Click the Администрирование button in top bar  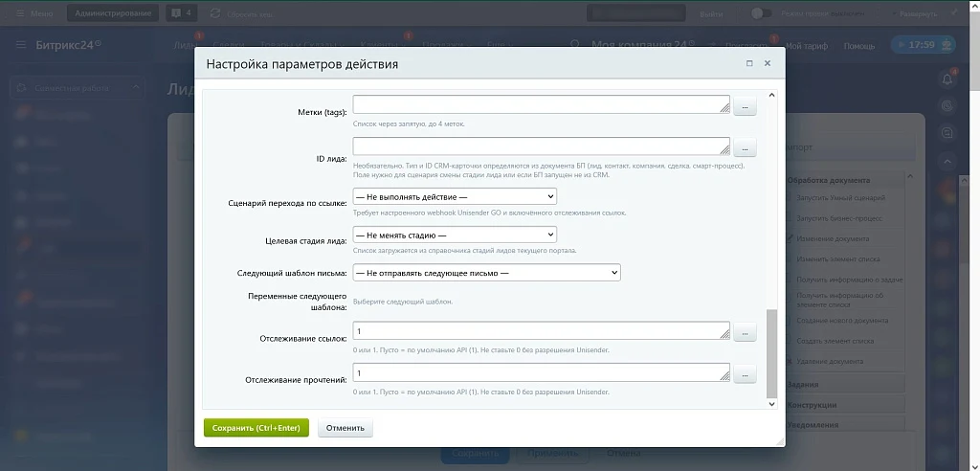coord(113,13)
